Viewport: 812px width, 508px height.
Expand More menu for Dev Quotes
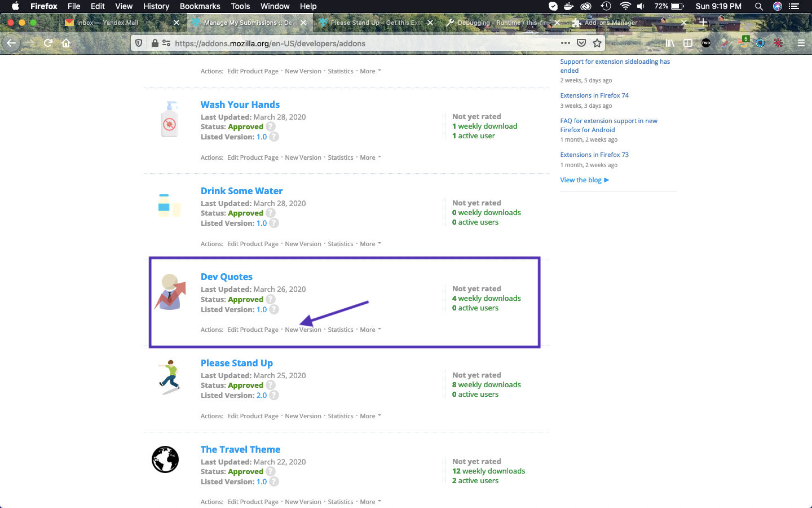(x=370, y=330)
